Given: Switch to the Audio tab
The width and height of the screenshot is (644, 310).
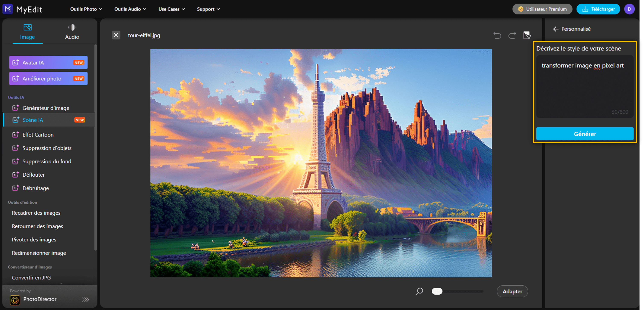Looking at the screenshot, I should tap(72, 32).
